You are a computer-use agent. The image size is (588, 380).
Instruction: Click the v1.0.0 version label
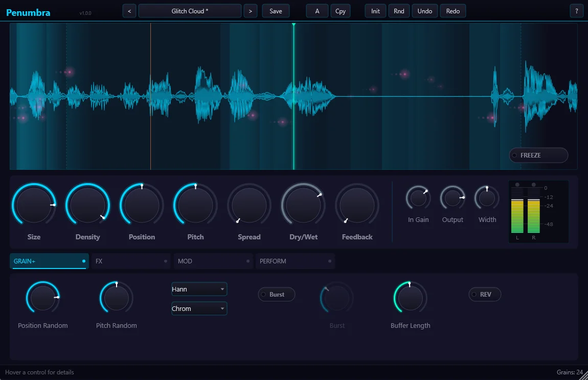pyautogui.click(x=85, y=13)
